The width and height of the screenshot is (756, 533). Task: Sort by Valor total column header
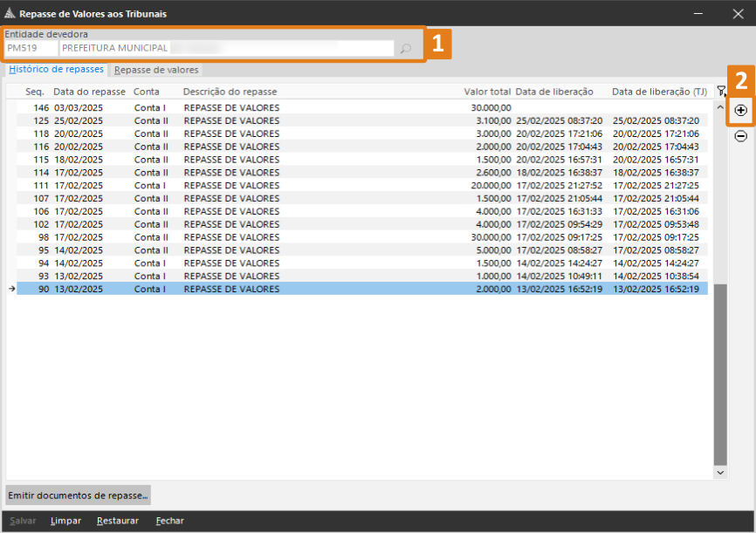487,92
